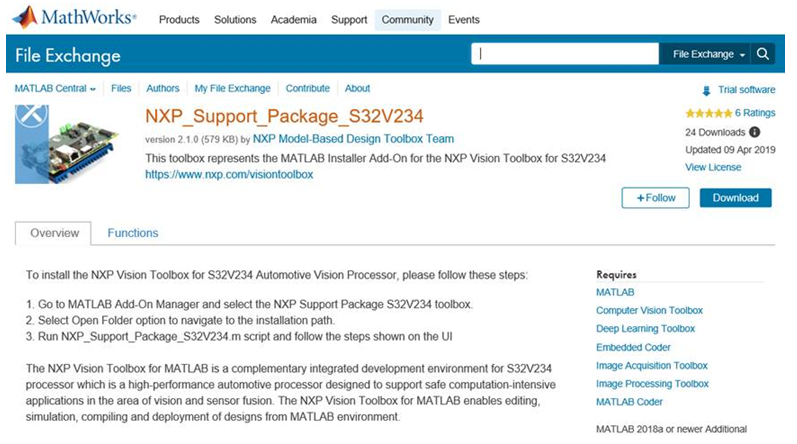The image size is (797, 444).
Task: Click the info icon beside 24 Downloads
Action: 755,132
